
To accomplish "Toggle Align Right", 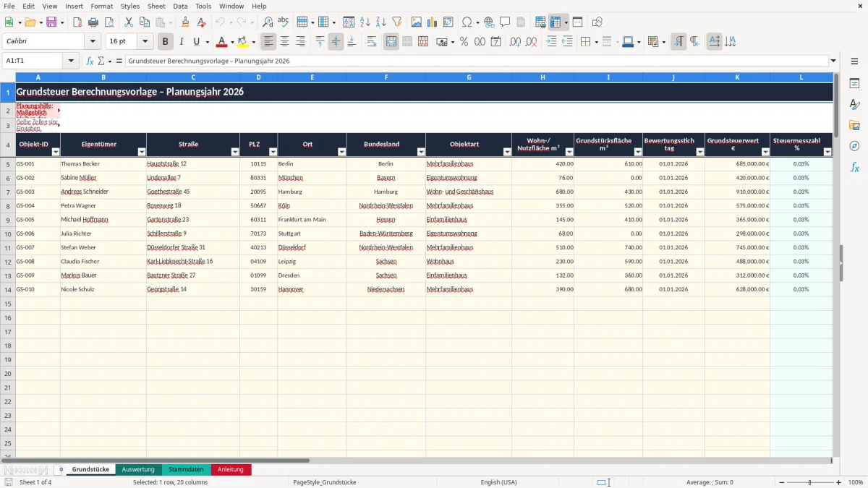I will [301, 42].
